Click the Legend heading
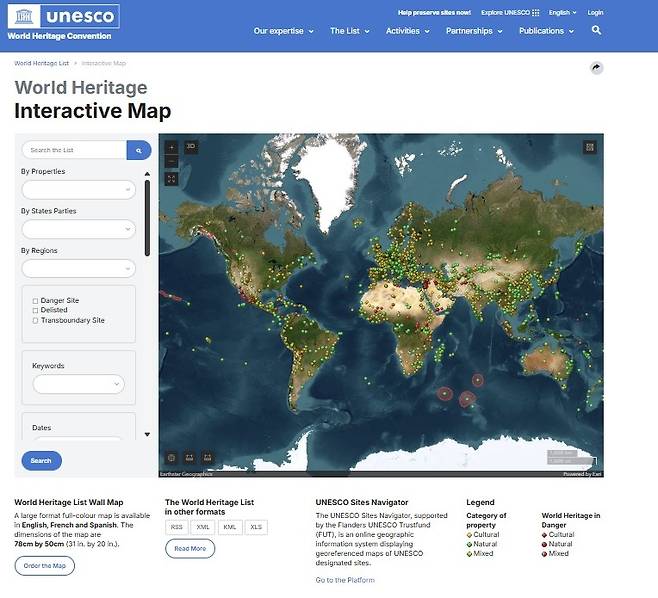 click(480, 502)
